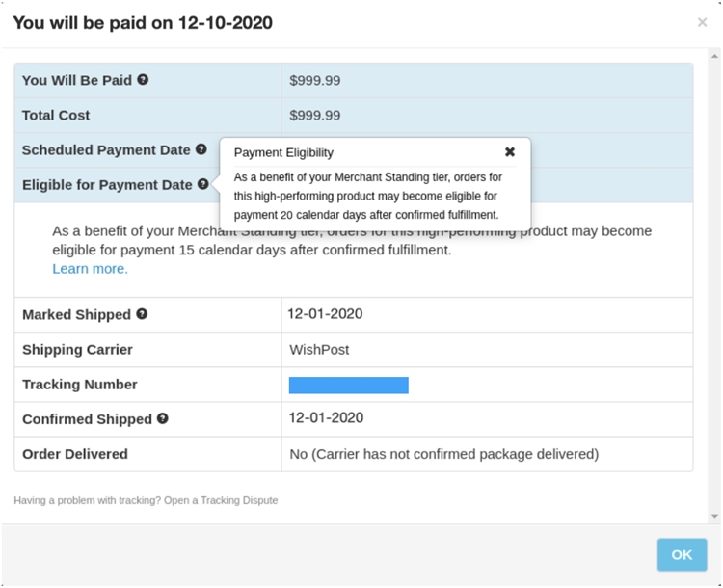The width and height of the screenshot is (723, 588).
Task: Click the Payment Eligibility popover title
Action: (x=283, y=152)
